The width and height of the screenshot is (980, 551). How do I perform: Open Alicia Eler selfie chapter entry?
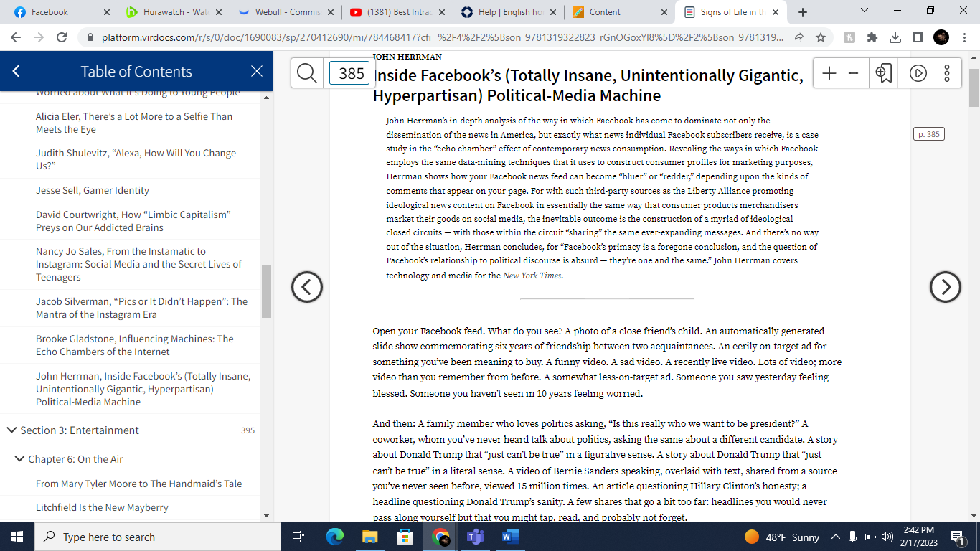pos(134,123)
